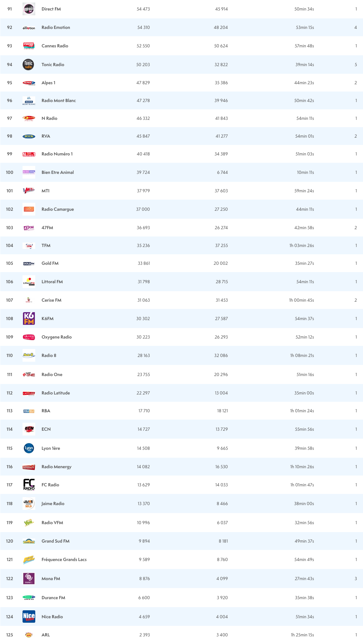Click the Tonic Radio logo icon
Viewport: 363px width, 644px height.
29,65
